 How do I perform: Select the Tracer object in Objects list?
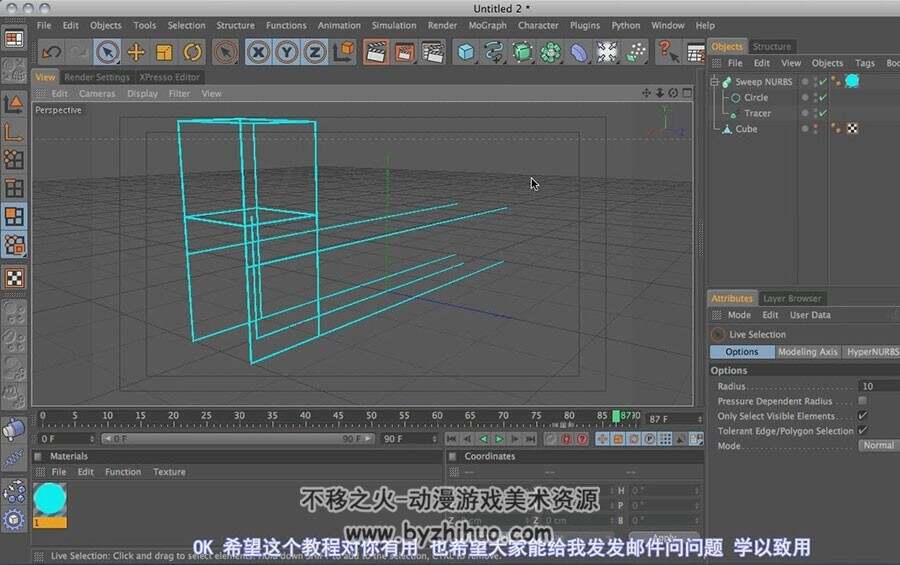click(x=757, y=114)
